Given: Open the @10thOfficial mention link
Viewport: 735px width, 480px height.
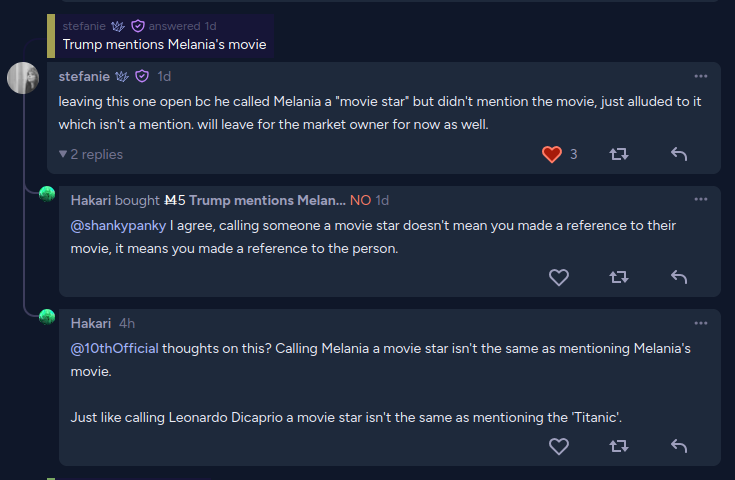Looking at the screenshot, I should tap(115, 348).
